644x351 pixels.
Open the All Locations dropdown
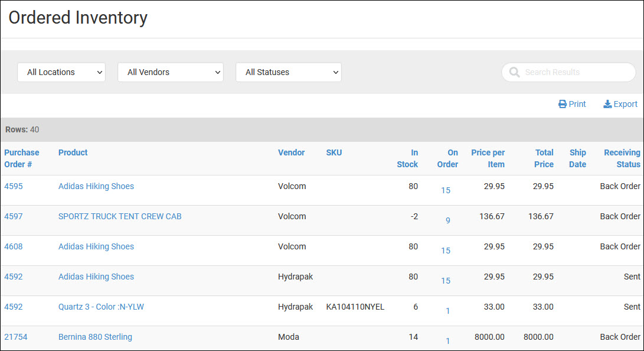click(x=61, y=72)
